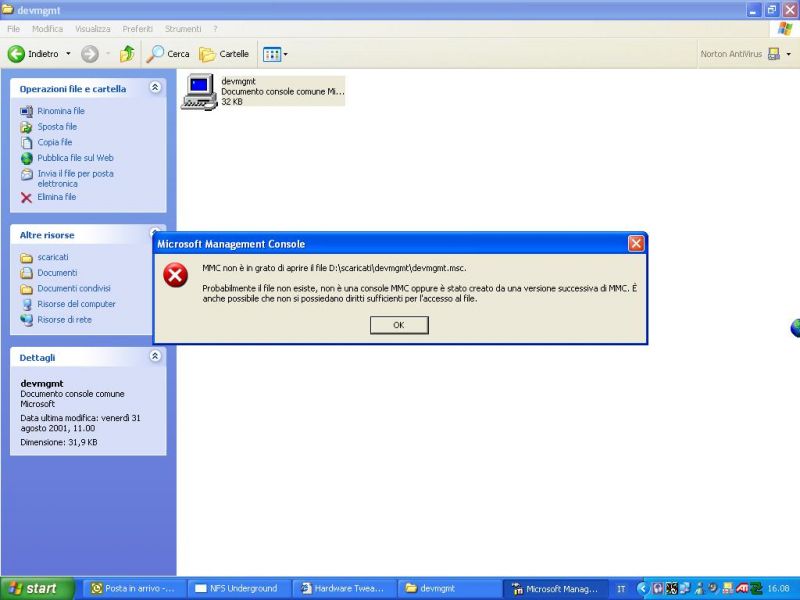800x600 pixels.
Task: Click the headphones tray icon
Action: coord(658,589)
